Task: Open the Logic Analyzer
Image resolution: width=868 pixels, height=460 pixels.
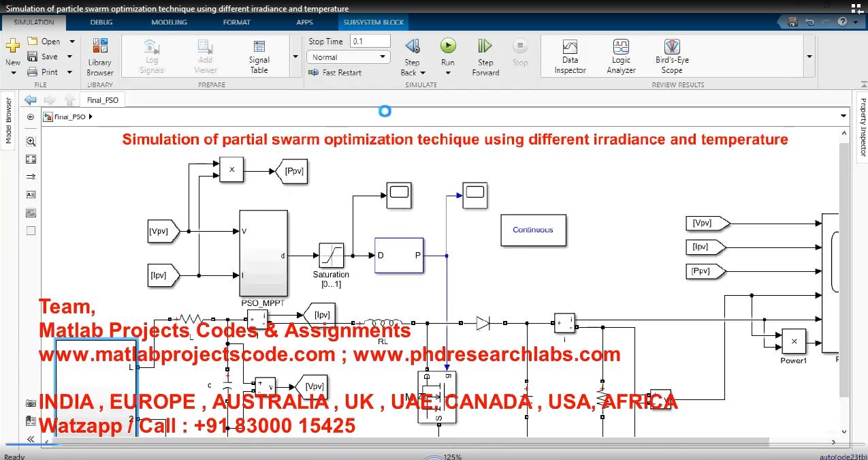Action: point(621,57)
